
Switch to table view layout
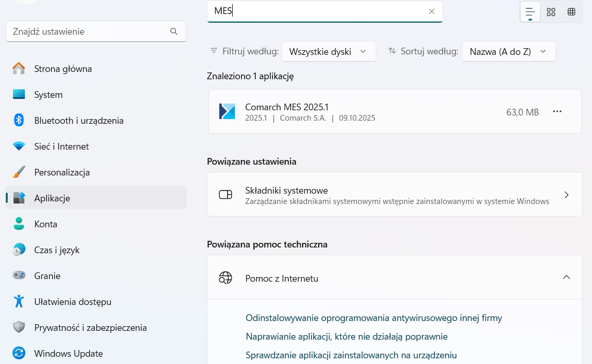pyautogui.click(x=571, y=12)
